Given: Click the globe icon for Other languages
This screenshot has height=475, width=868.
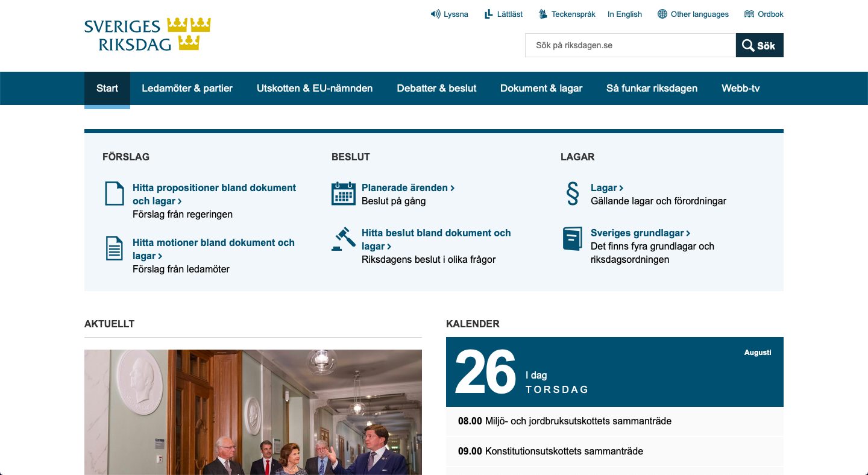Looking at the screenshot, I should coord(662,14).
